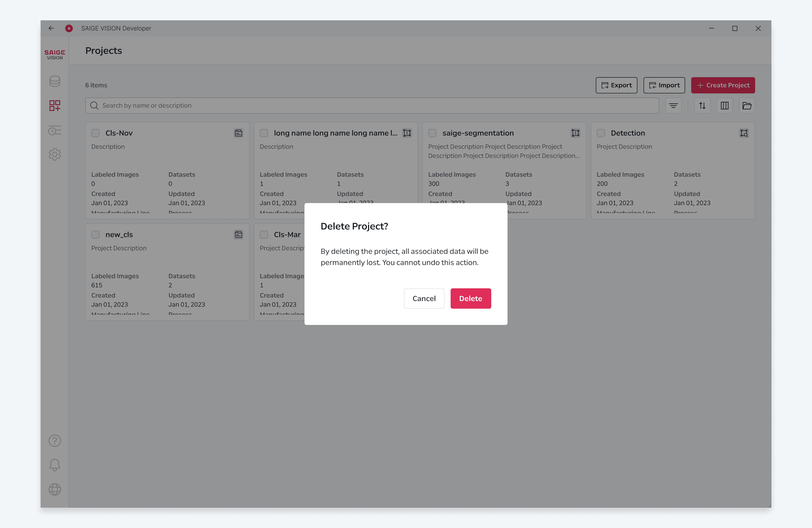This screenshot has width=812, height=528.
Task: Click the saige-segmentation project description text
Action: click(504, 151)
